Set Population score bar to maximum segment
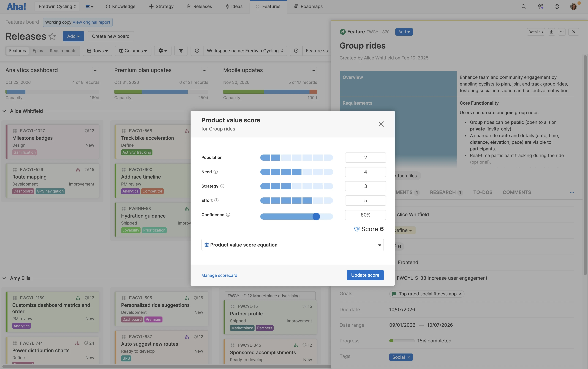588x369 pixels. [x=328, y=158]
